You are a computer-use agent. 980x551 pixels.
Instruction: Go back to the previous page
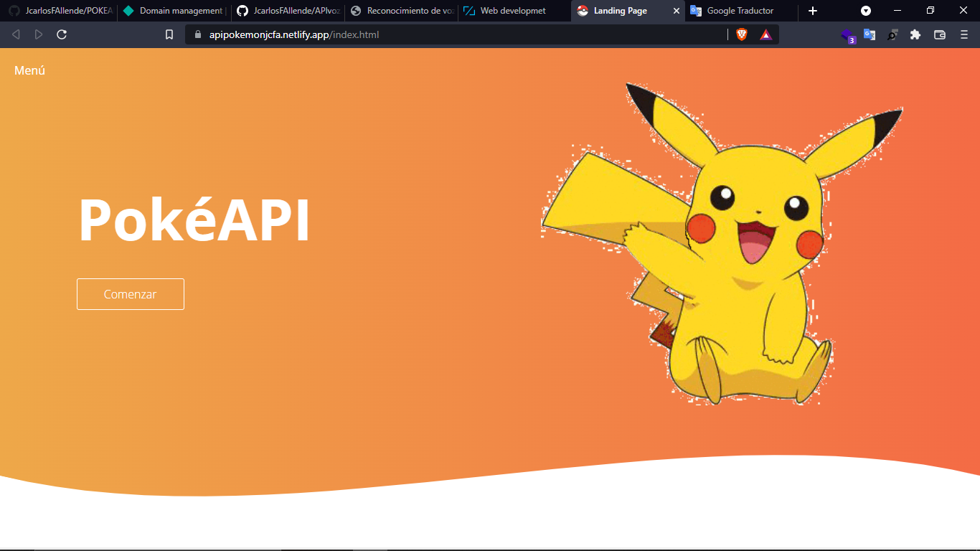point(16,34)
